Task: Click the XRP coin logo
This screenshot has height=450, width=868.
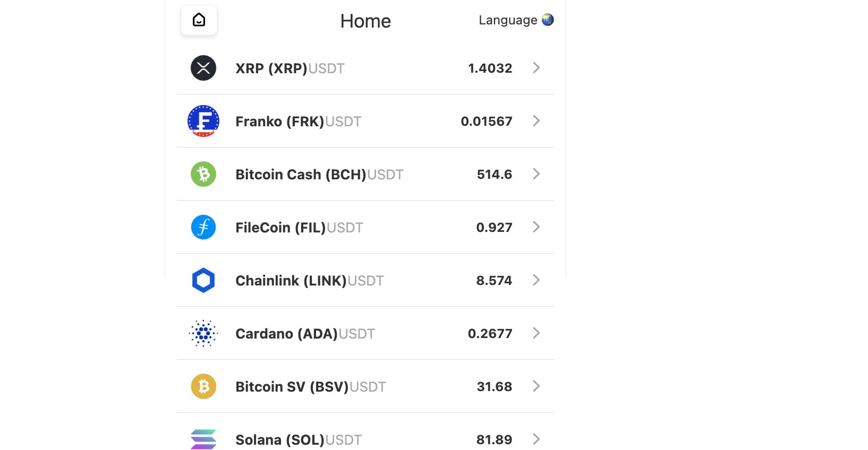Action: 203,68
